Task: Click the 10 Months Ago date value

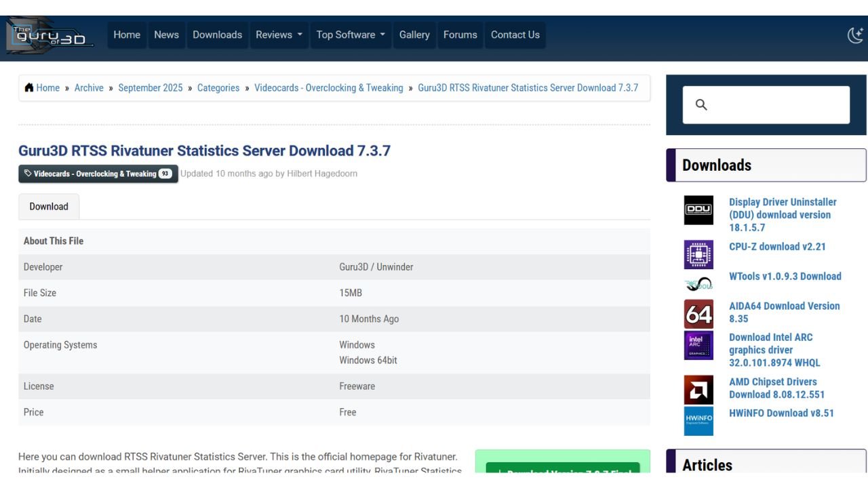Action: tap(369, 319)
